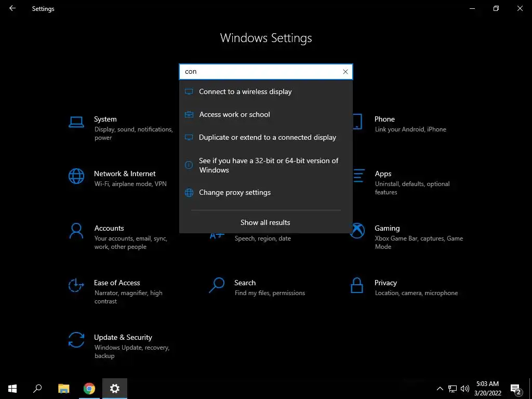Click the Ease of Access icon
The height and width of the screenshot is (399, 532).
tap(76, 285)
